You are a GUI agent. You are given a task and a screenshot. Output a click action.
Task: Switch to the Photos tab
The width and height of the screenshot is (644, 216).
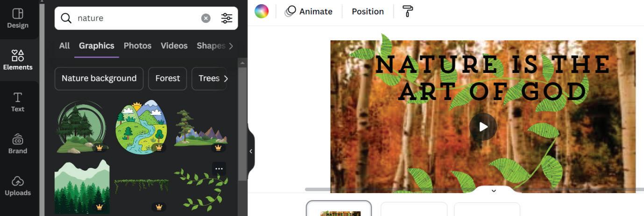(x=137, y=46)
